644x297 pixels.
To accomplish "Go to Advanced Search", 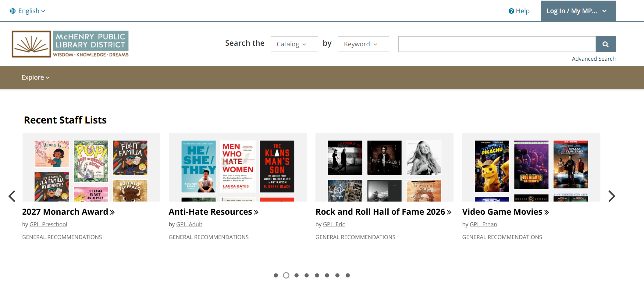I will 593,59.
